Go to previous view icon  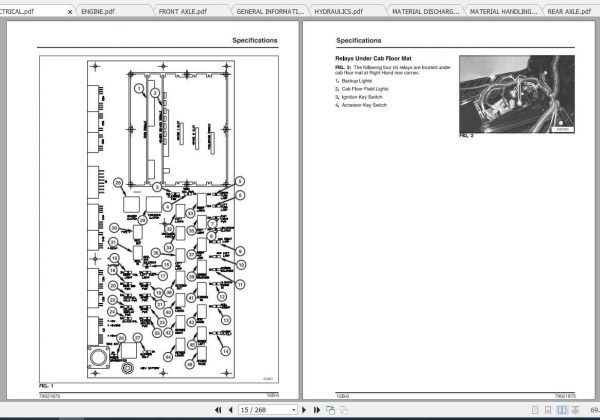pyautogui.click(x=330, y=410)
